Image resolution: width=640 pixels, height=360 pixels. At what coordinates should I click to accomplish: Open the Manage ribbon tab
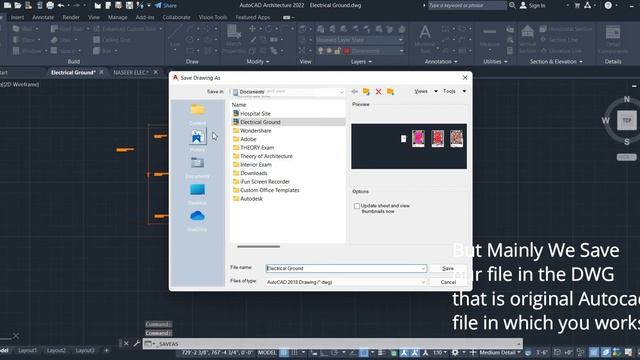tap(118, 18)
